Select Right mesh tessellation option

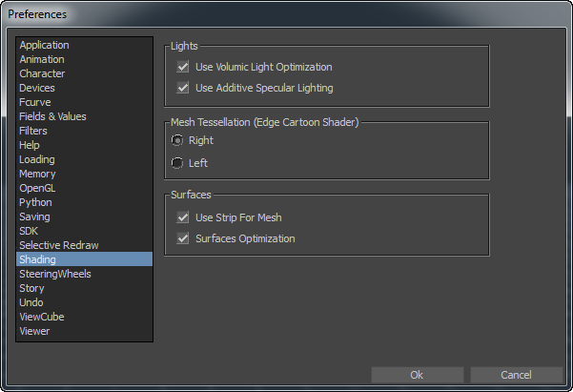[x=177, y=141]
